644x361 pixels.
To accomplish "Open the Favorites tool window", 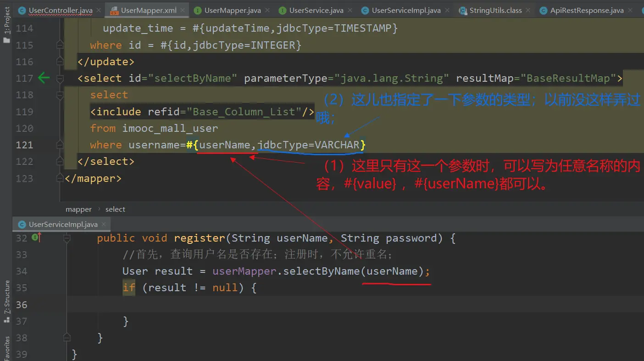I will tap(6, 348).
